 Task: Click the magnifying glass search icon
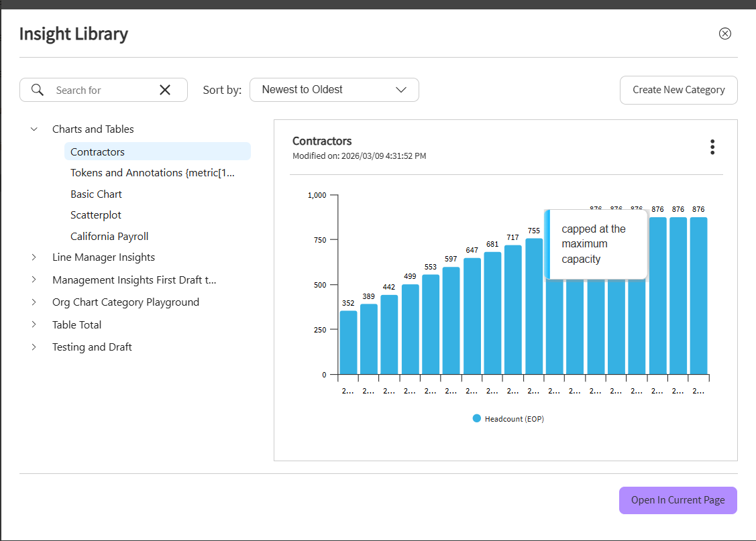coord(38,90)
